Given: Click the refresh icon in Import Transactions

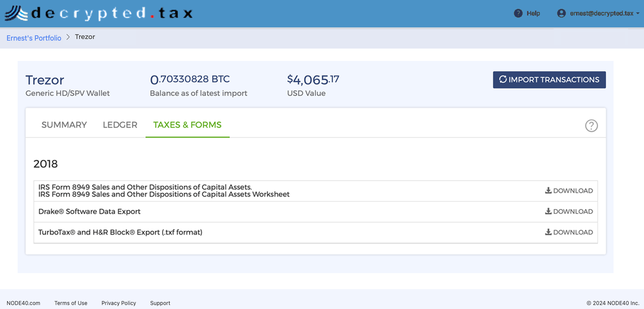Looking at the screenshot, I should [503, 79].
